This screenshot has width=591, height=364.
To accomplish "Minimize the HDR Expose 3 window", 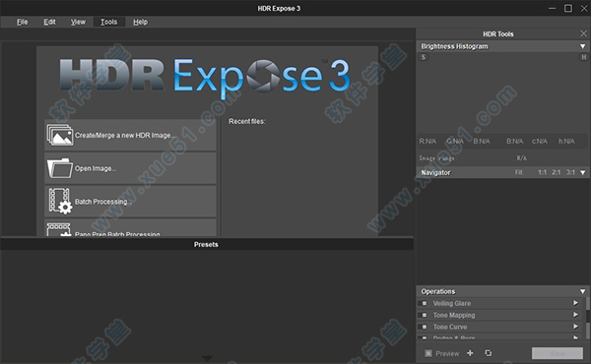I will coord(552,8).
